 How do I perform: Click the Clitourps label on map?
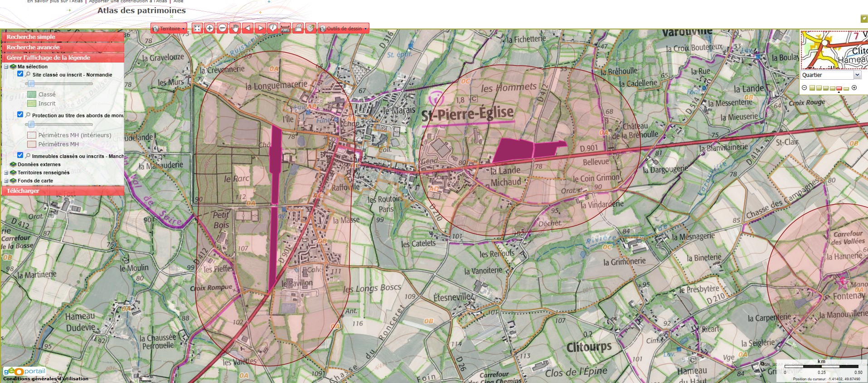[589, 348]
